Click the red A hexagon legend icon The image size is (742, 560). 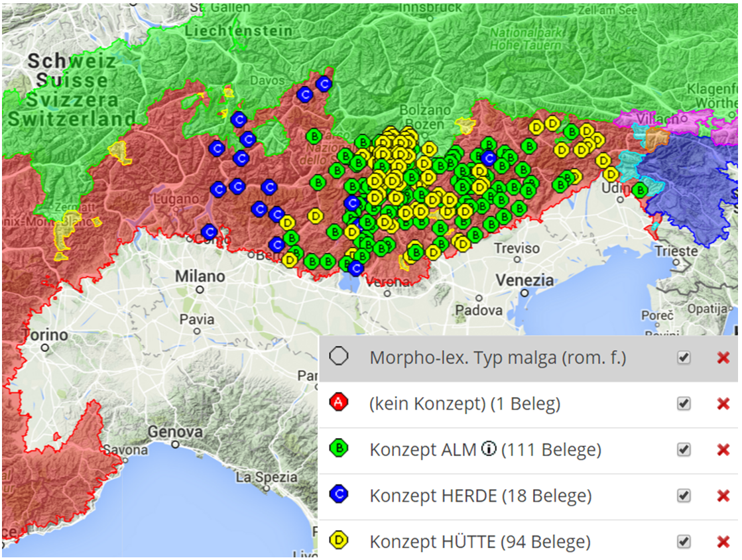(339, 403)
